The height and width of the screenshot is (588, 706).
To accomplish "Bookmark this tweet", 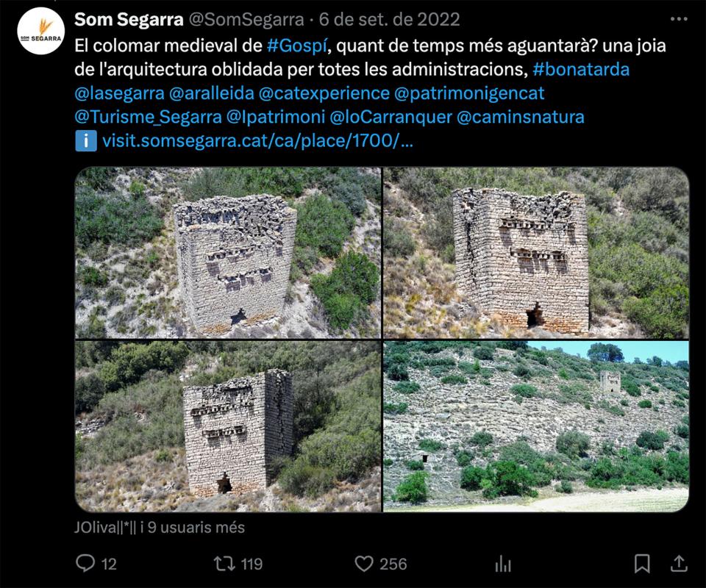I will 642,563.
